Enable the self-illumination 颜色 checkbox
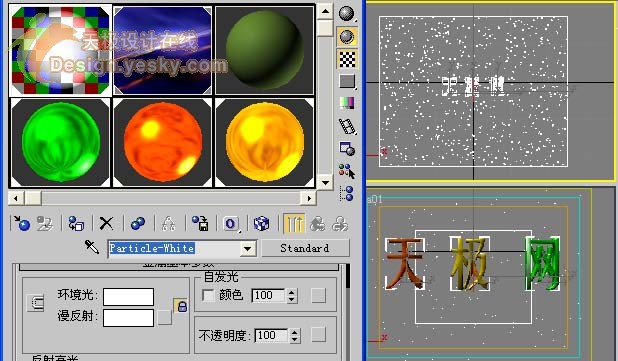Viewport: 618px width, 361px height. click(208, 295)
